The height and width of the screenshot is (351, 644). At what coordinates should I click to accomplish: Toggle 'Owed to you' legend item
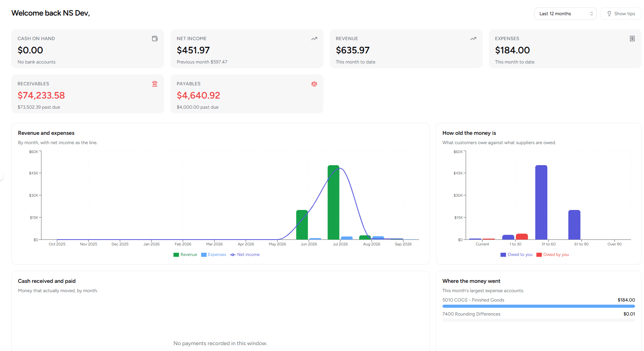517,255
